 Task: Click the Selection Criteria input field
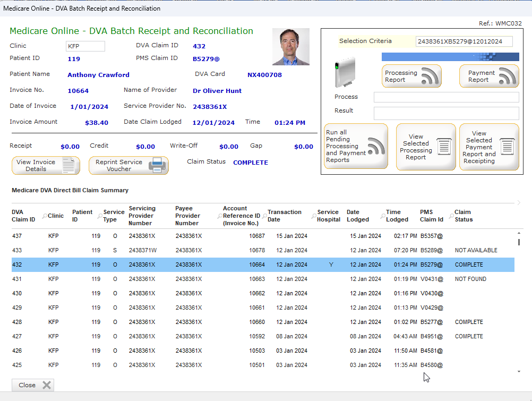[x=464, y=41]
